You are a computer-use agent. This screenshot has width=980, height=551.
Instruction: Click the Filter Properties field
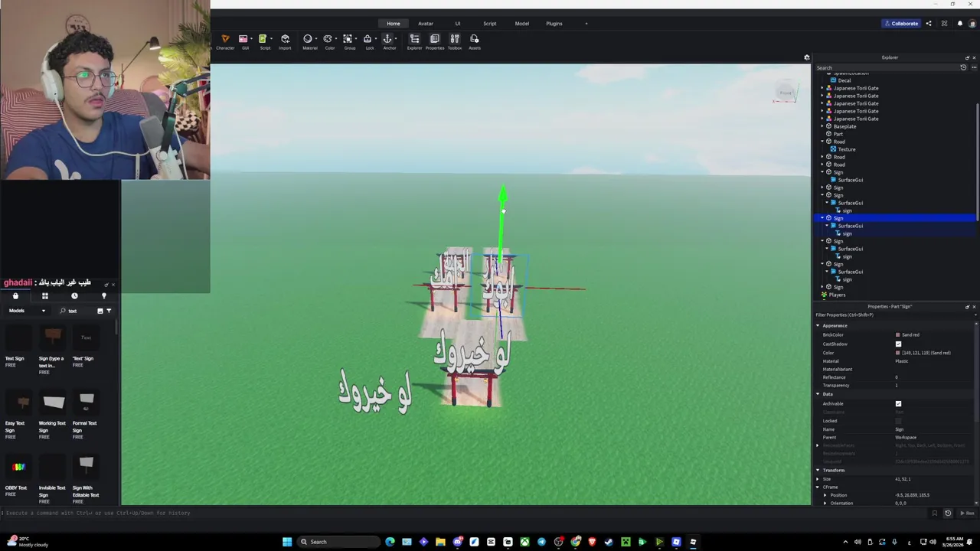click(x=895, y=315)
